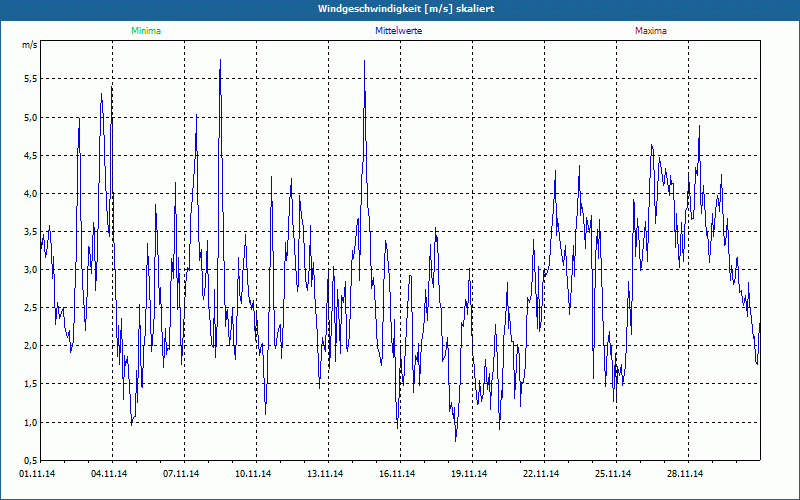Click the 04.11.14 date label

coord(109,474)
